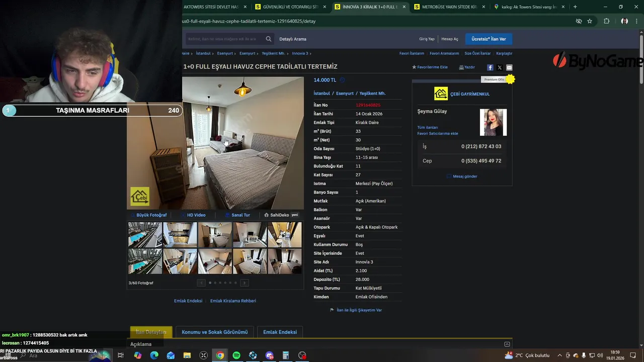Open Favori Aramalarım link
The width and height of the screenshot is (644, 362).
point(444,53)
